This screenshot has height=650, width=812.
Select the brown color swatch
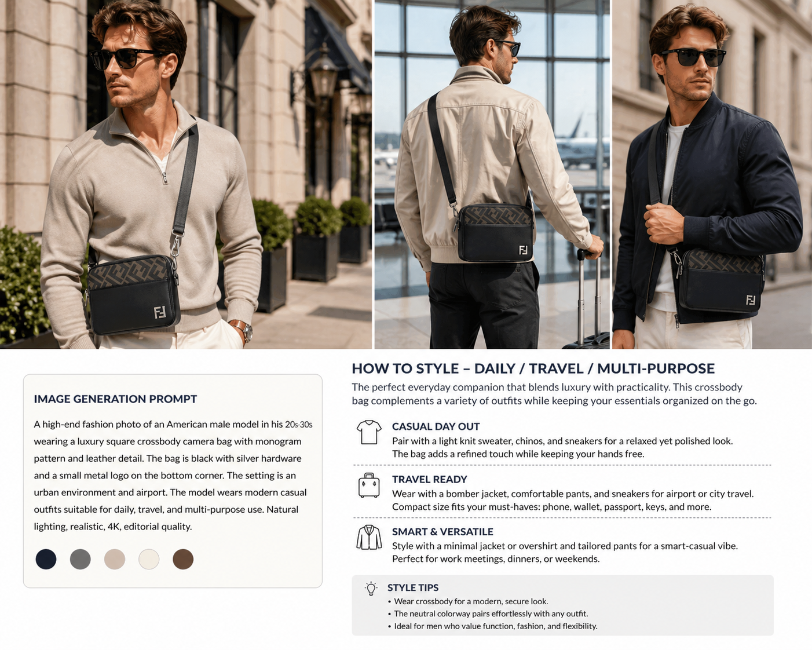click(x=183, y=559)
